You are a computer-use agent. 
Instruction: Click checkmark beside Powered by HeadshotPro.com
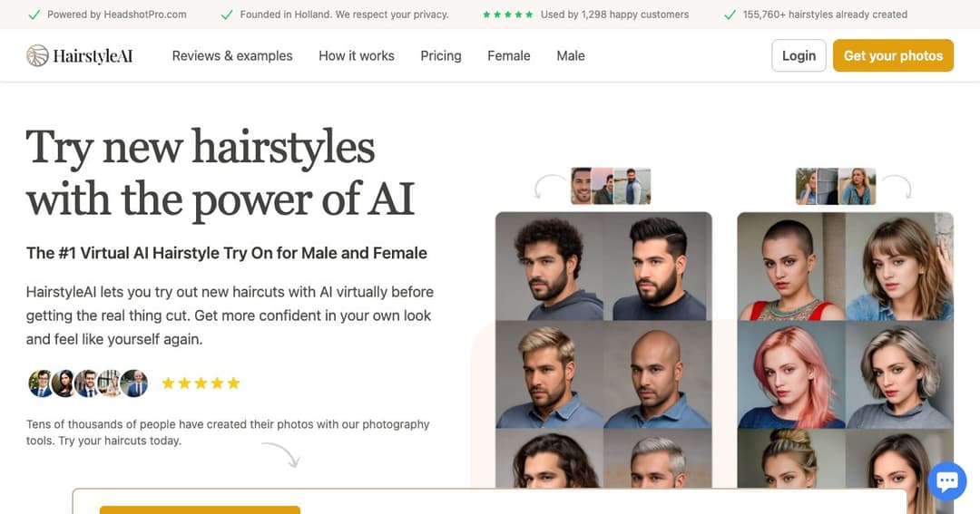point(35,15)
